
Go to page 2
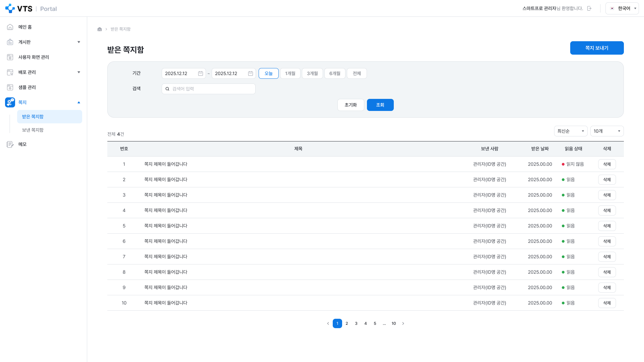coord(347,323)
